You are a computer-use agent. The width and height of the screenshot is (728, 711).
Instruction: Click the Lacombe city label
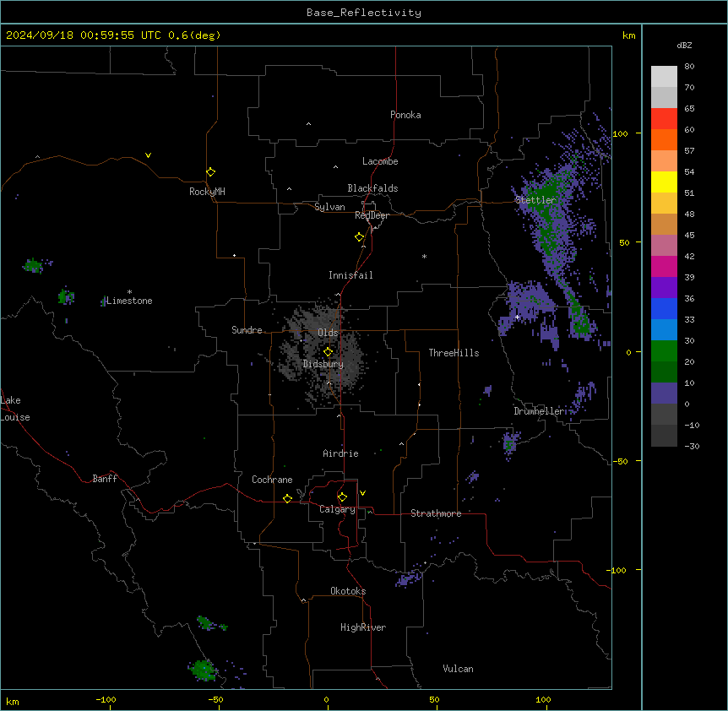pos(380,161)
